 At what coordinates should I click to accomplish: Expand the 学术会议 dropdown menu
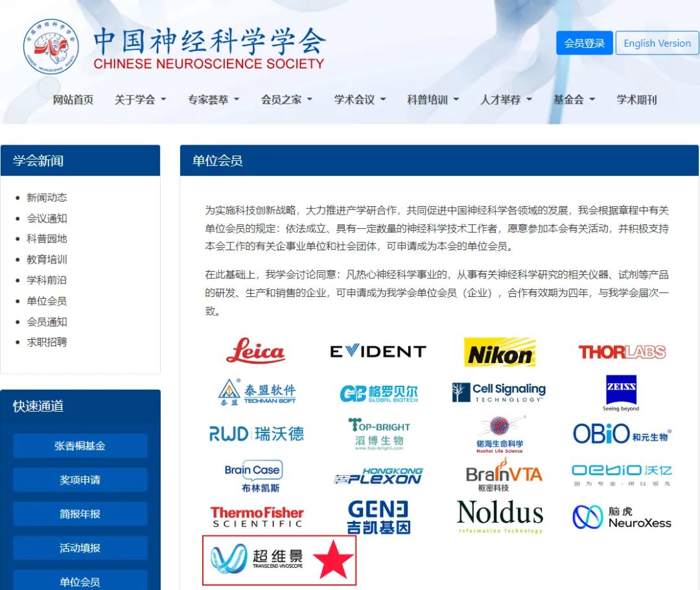tap(360, 100)
